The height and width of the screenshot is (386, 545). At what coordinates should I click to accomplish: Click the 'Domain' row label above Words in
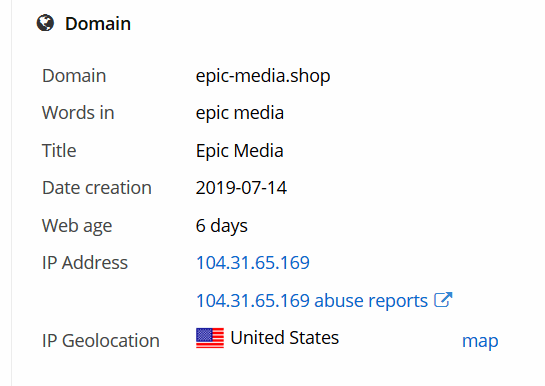[74, 76]
